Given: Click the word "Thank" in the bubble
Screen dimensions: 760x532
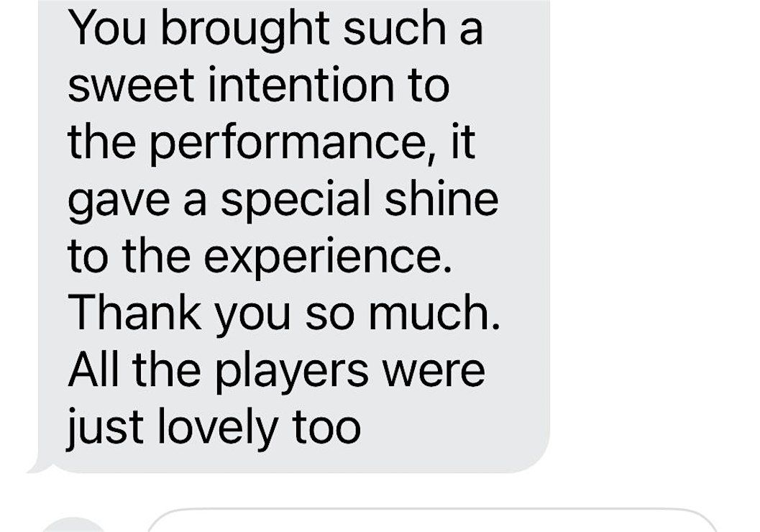Looking at the screenshot, I should point(135,313).
